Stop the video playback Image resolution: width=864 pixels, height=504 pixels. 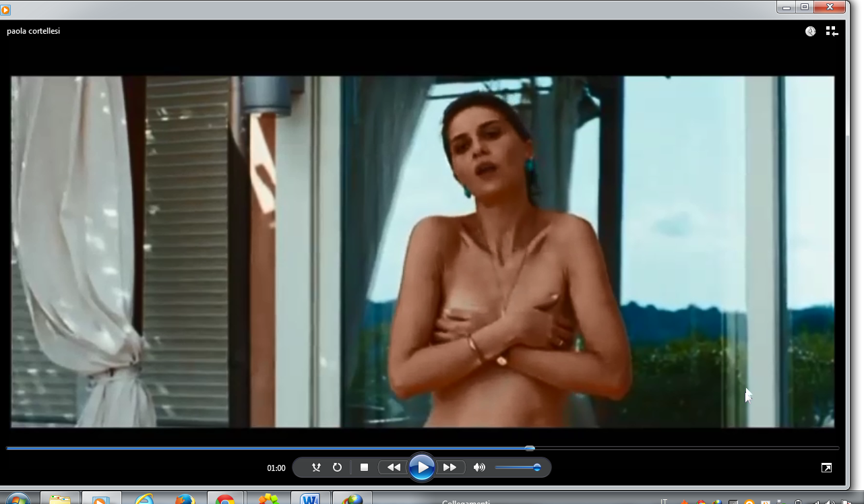(x=364, y=467)
